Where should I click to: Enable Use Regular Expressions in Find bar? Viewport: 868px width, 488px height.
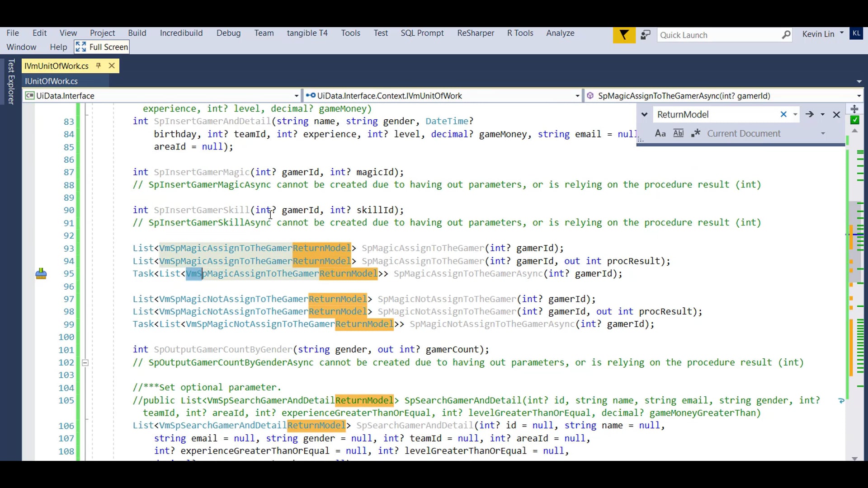click(x=695, y=133)
